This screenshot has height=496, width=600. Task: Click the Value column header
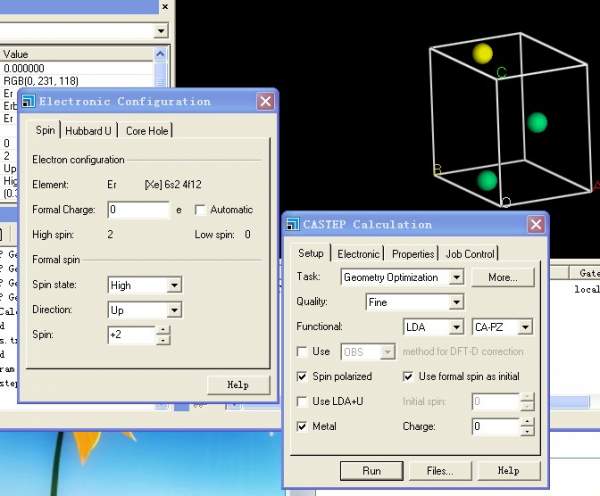[77, 54]
